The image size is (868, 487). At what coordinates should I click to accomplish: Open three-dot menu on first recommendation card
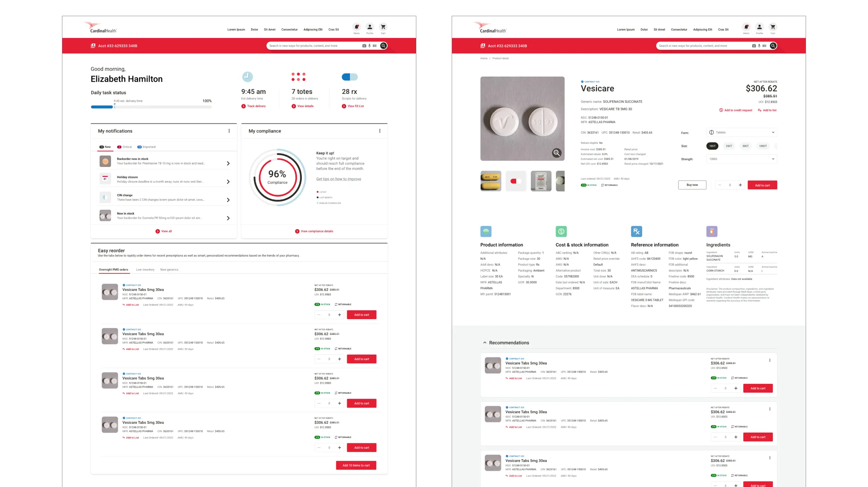770,361
